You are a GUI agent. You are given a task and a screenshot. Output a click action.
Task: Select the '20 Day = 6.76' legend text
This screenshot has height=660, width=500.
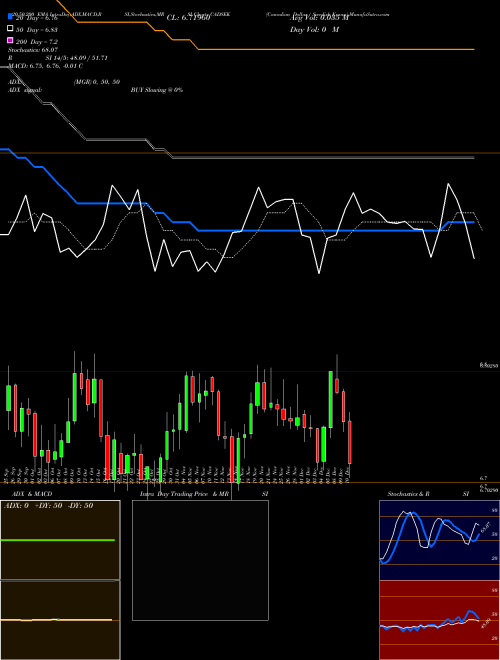37,18
